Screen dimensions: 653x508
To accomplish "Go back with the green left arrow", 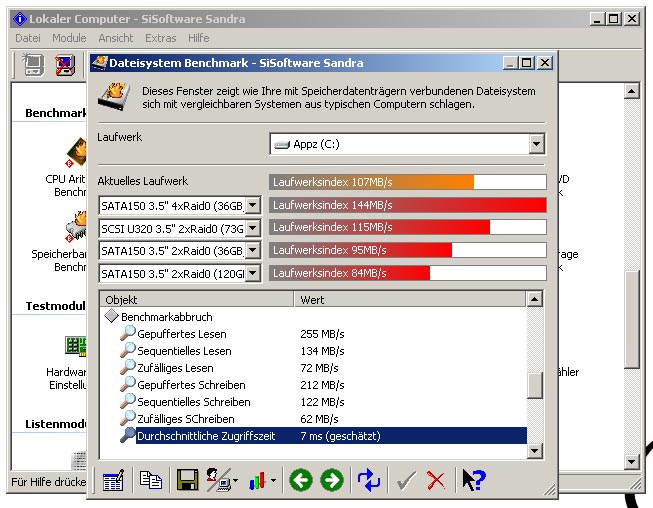I will [x=301, y=480].
